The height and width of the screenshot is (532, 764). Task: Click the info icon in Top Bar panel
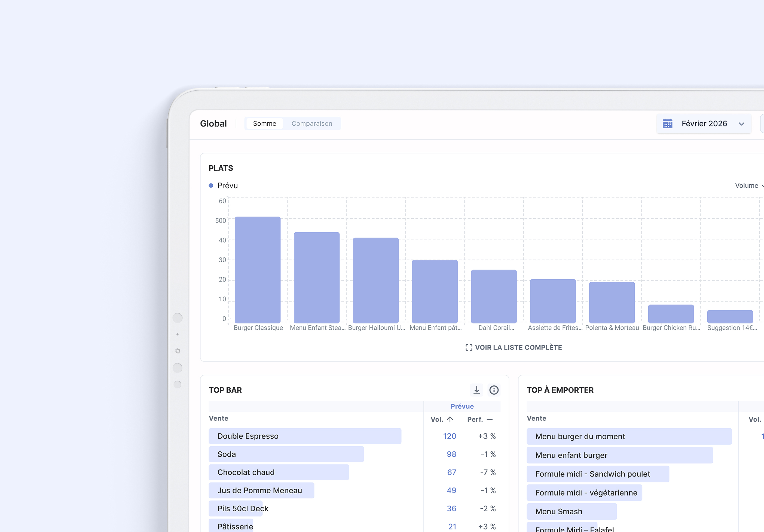coord(494,390)
